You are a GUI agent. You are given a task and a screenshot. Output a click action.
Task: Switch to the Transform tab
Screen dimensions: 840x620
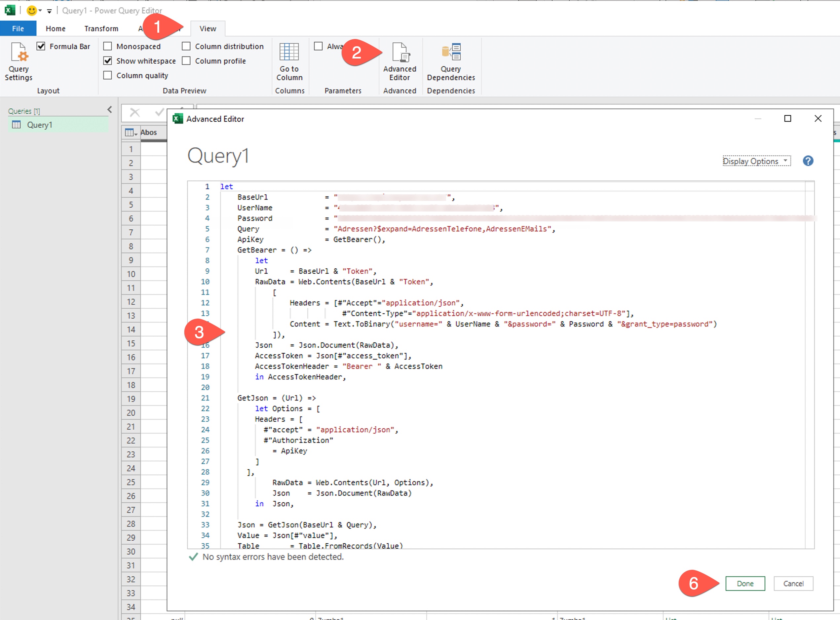100,28
